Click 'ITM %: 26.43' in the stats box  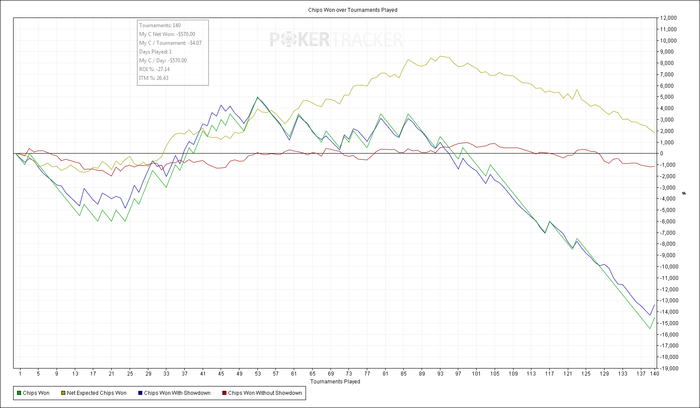154,78
